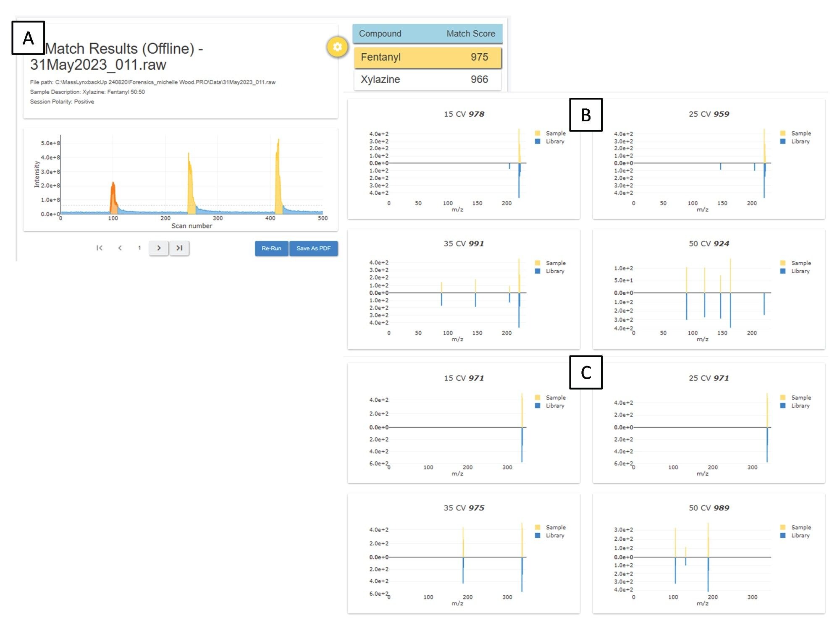
Task: Select the Fentanyl compound row
Action: 428,58
